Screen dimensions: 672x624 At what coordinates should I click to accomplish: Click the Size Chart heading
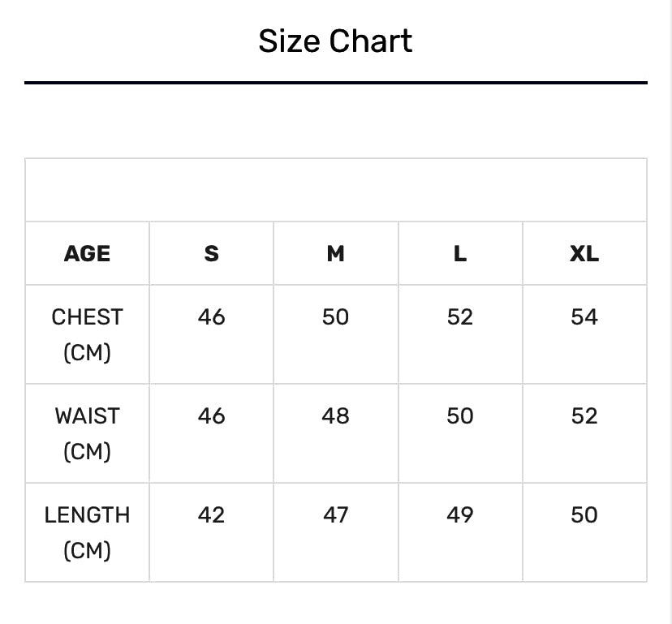(x=335, y=41)
